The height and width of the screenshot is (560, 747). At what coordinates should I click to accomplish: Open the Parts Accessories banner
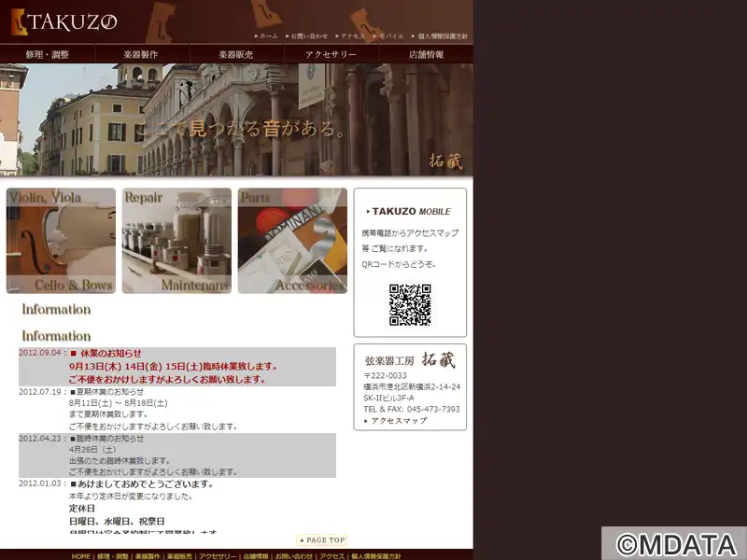(292, 241)
